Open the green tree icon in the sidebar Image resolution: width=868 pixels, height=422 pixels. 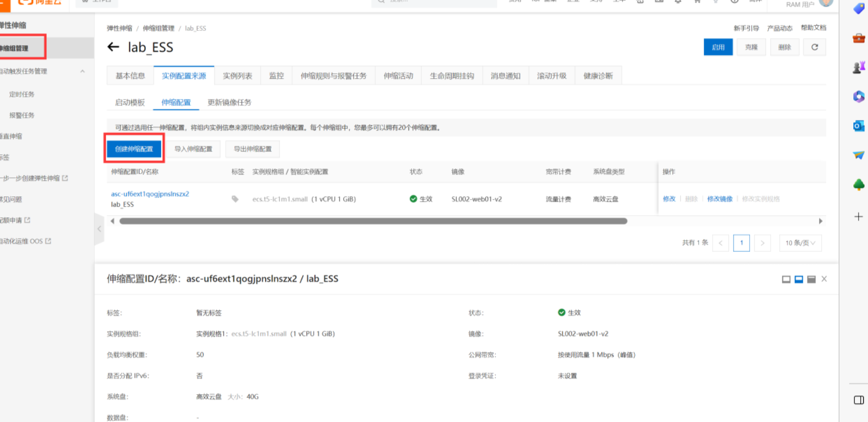coord(859,185)
